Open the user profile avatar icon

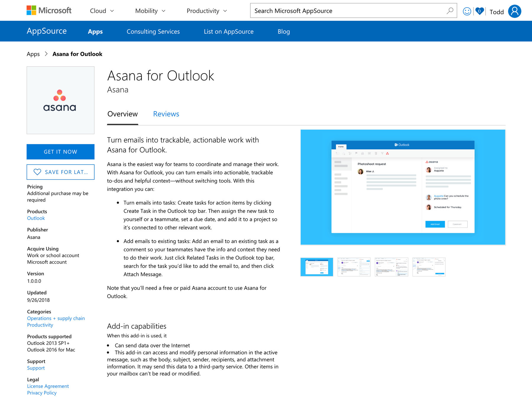coord(515,11)
